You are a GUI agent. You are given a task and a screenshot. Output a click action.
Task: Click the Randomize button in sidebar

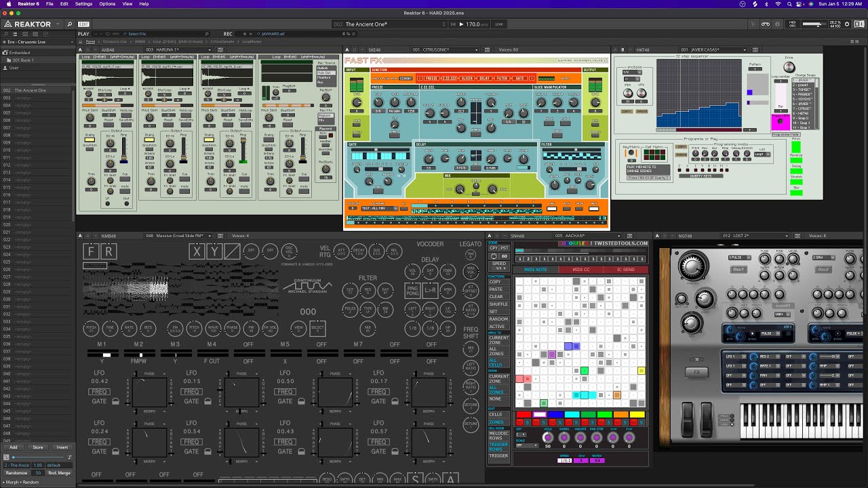[16, 472]
